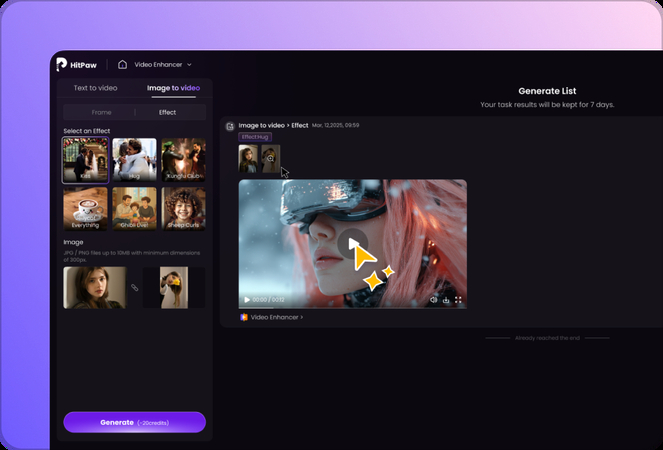Viewport: 663px width, 450px height.
Task: Enter fullscreen video mode
Action: pos(458,300)
